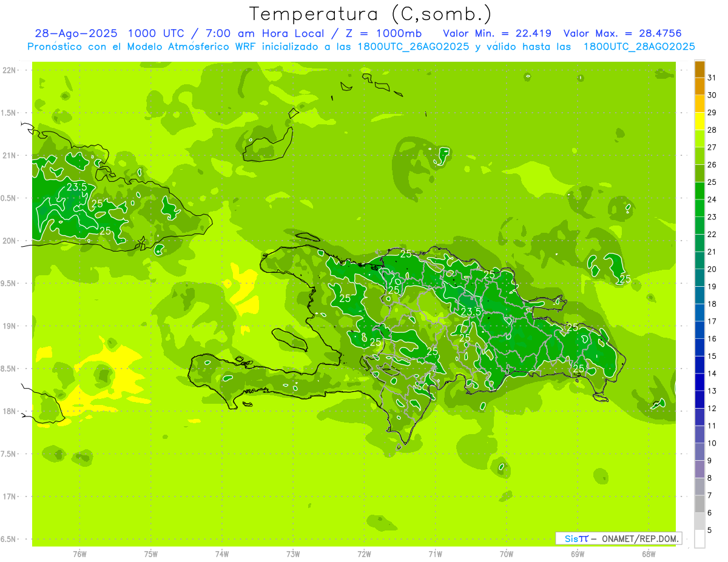Click the title "Temperatura (C,somb.)"
This screenshot has width=728, height=562.
(371, 13)
